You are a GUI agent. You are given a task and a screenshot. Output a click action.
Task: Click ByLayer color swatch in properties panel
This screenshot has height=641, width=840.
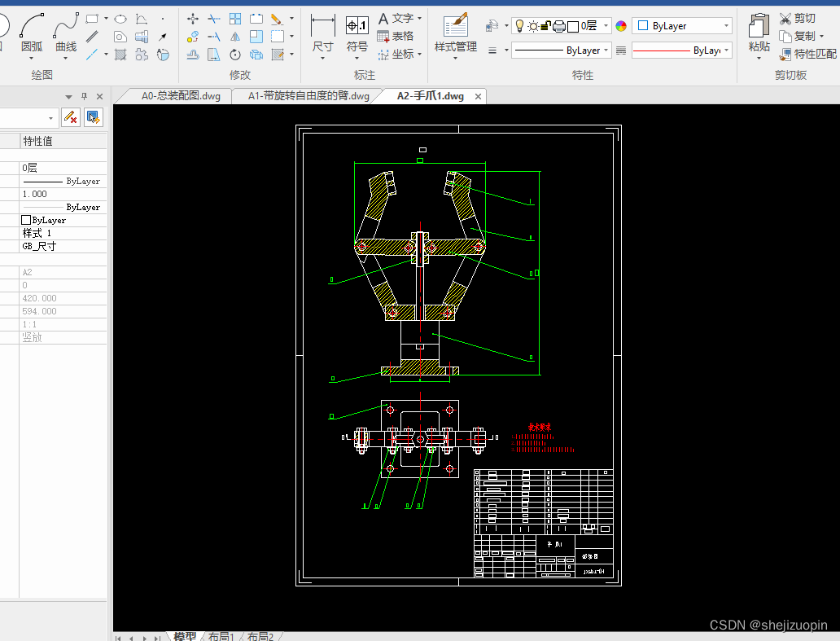26,220
